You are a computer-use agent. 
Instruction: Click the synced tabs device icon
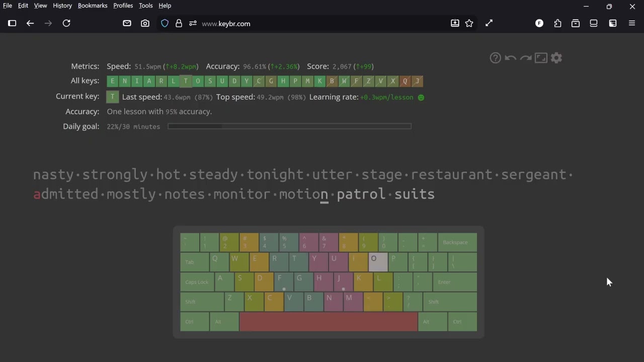point(594,23)
